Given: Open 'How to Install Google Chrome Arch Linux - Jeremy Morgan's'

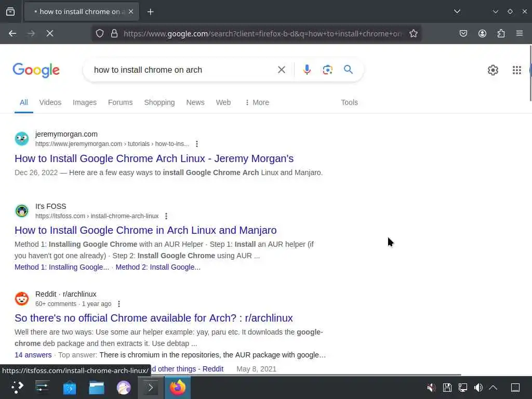Looking at the screenshot, I should [154, 158].
